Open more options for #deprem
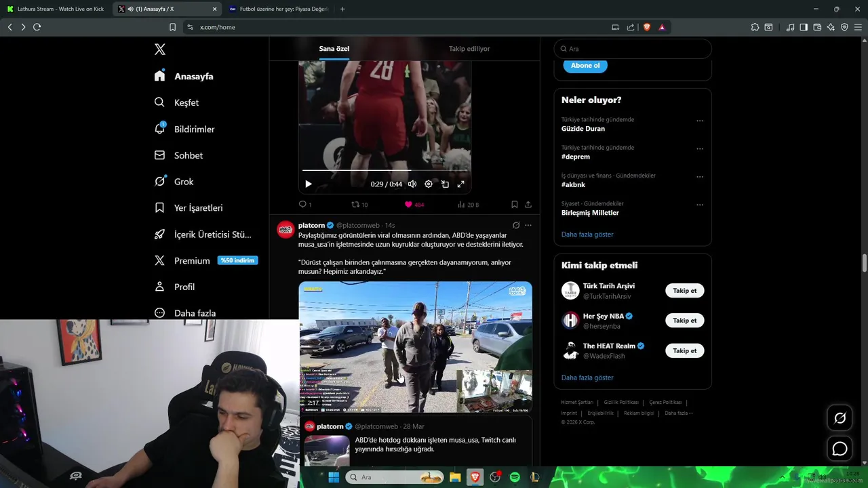This screenshot has width=868, height=488. coord(700,148)
